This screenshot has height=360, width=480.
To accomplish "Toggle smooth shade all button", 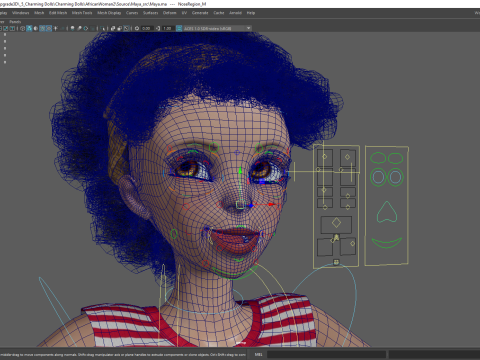I will click(x=29, y=28).
